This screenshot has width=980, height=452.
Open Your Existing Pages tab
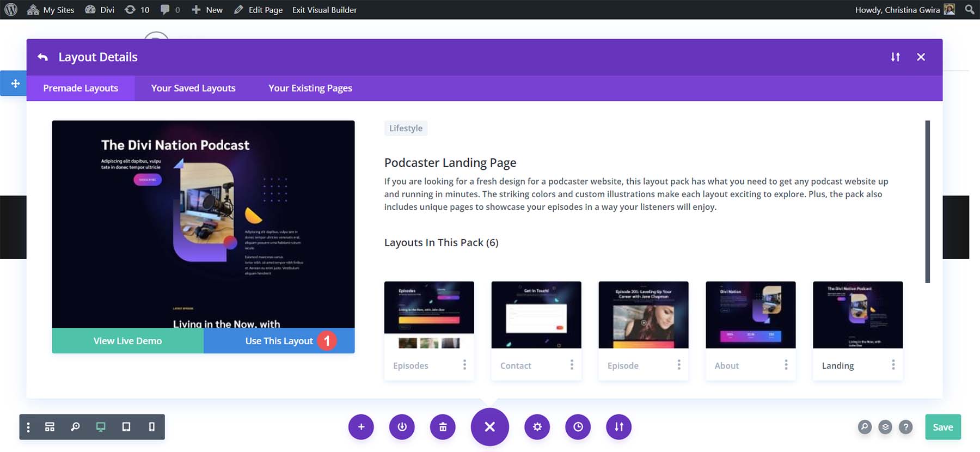coord(310,88)
